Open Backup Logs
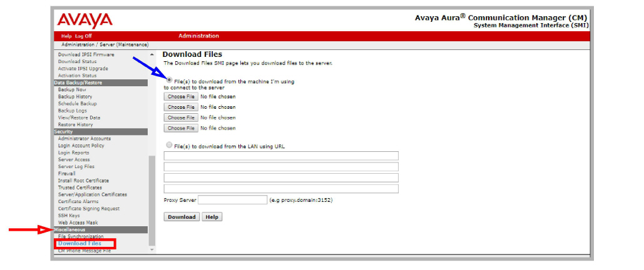 click(73, 111)
